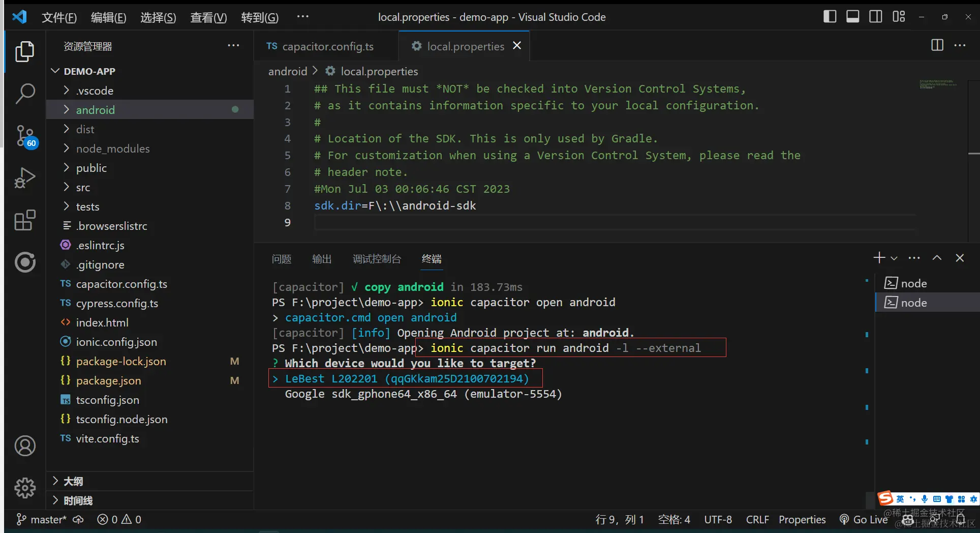The image size is (980, 533).
Task: Open vite.config.ts in the explorer
Action: pyautogui.click(x=150, y=438)
